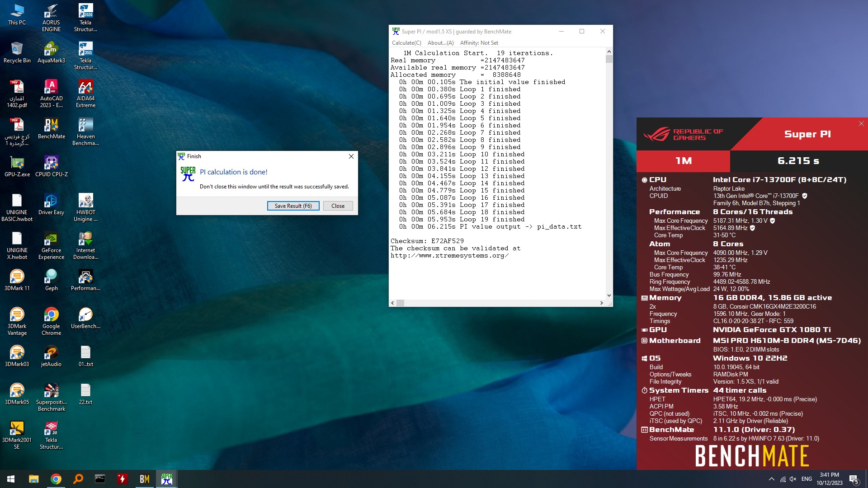Show hidden system tray icons
This screenshot has height=488, width=868.
771,479
